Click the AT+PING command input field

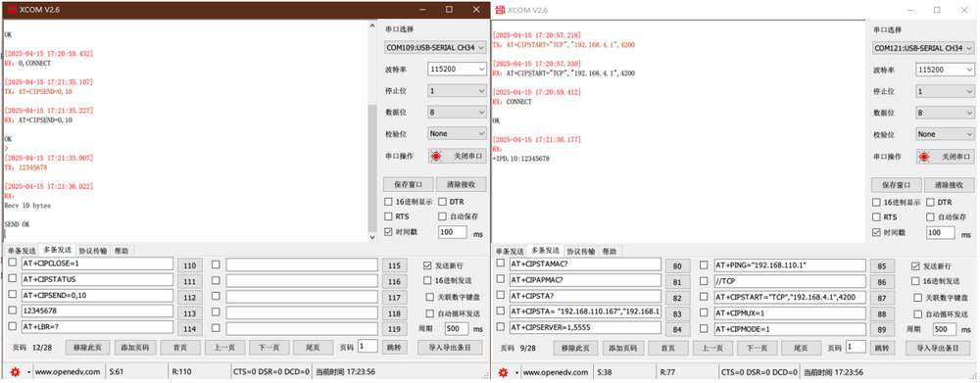tap(790, 265)
